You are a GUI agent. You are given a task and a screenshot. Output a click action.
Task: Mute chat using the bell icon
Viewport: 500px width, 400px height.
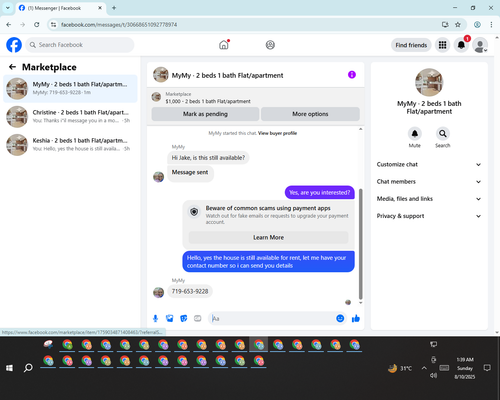[x=415, y=134]
